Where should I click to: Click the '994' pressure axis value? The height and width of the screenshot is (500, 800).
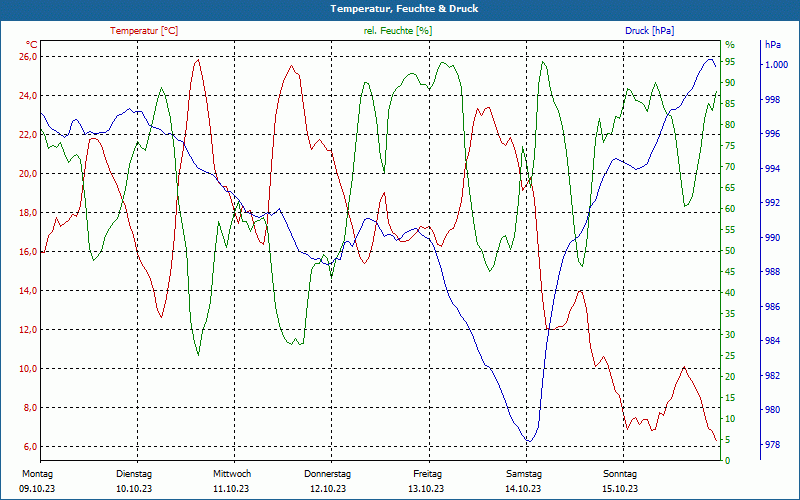click(773, 168)
